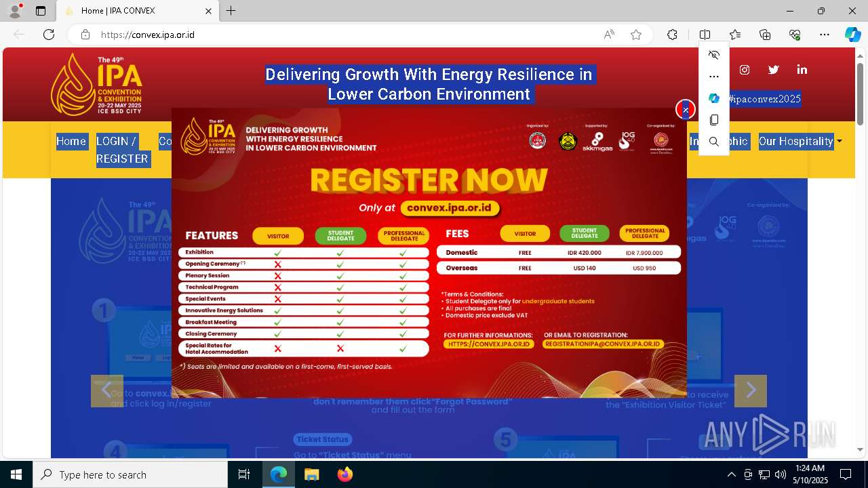868x488 pixels.
Task: View site information lock icon
Action: tap(85, 35)
